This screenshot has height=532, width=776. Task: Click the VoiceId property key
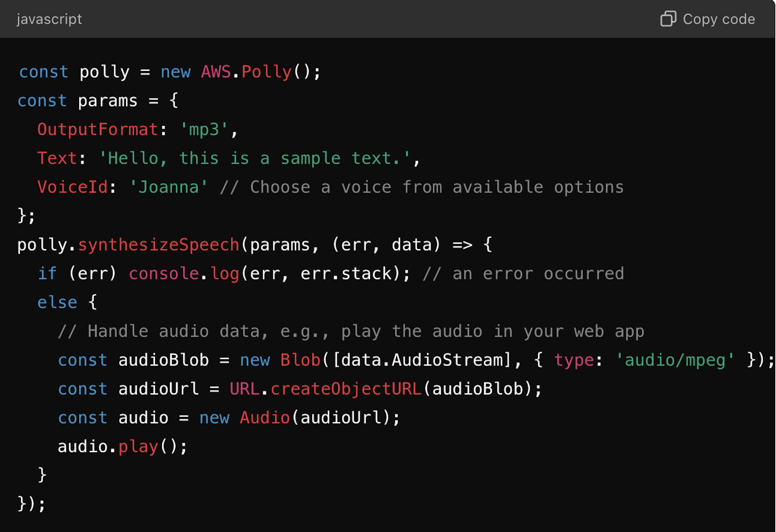pyautogui.click(x=73, y=187)
